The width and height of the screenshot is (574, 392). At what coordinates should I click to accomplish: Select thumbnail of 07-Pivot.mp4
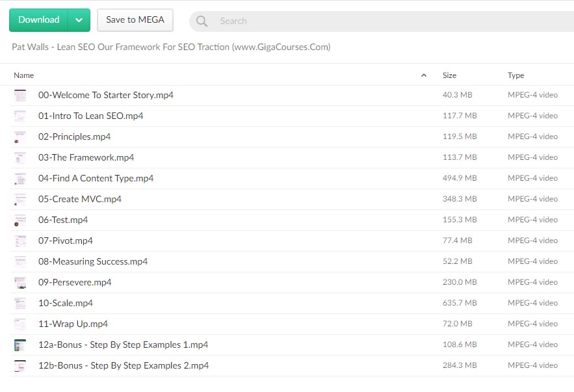[x=20, y=241]
